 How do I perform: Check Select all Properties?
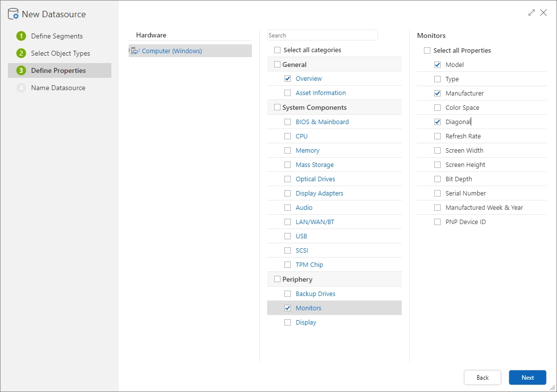426,50
